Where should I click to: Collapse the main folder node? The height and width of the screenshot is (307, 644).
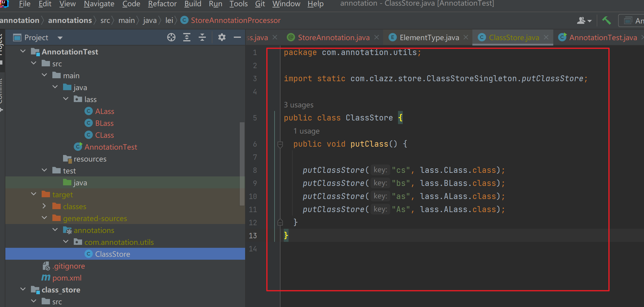44,75
